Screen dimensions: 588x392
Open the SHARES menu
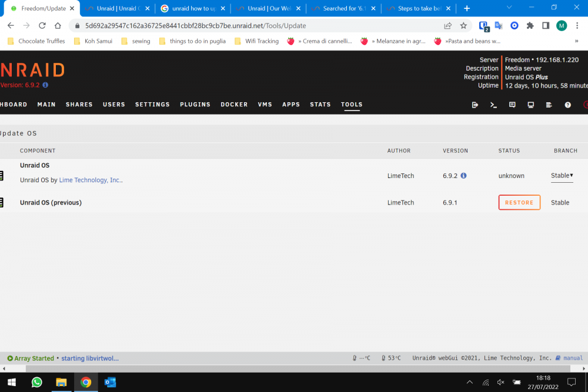pyautogui.click(x=79, y=105)
